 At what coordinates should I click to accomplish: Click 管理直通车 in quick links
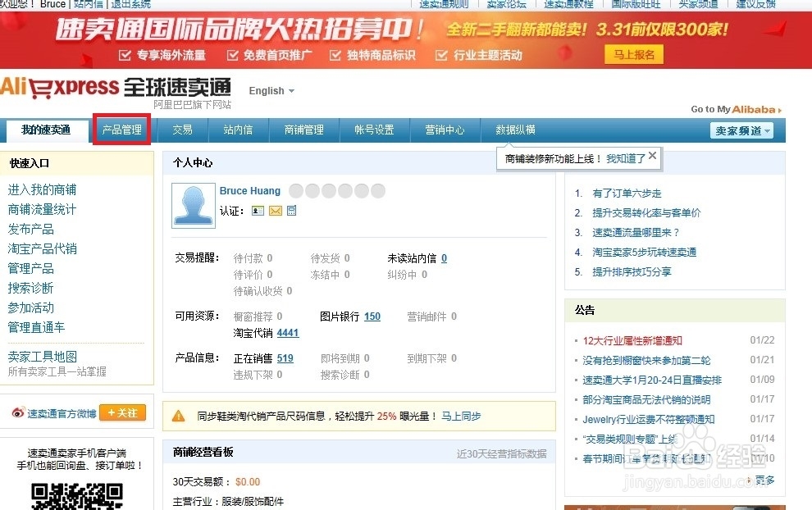[x=36, y=327]
